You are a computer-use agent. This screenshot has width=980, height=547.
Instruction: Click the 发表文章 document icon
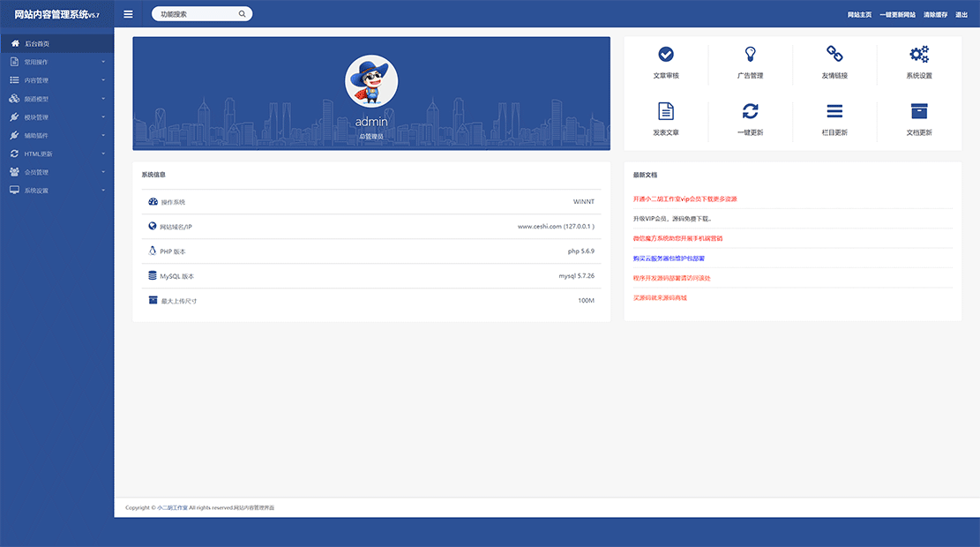[666, 113]
